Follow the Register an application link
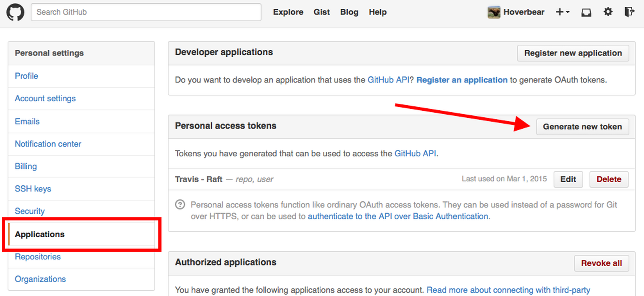This screenshot has height=296, width=644. pos(462,80)
